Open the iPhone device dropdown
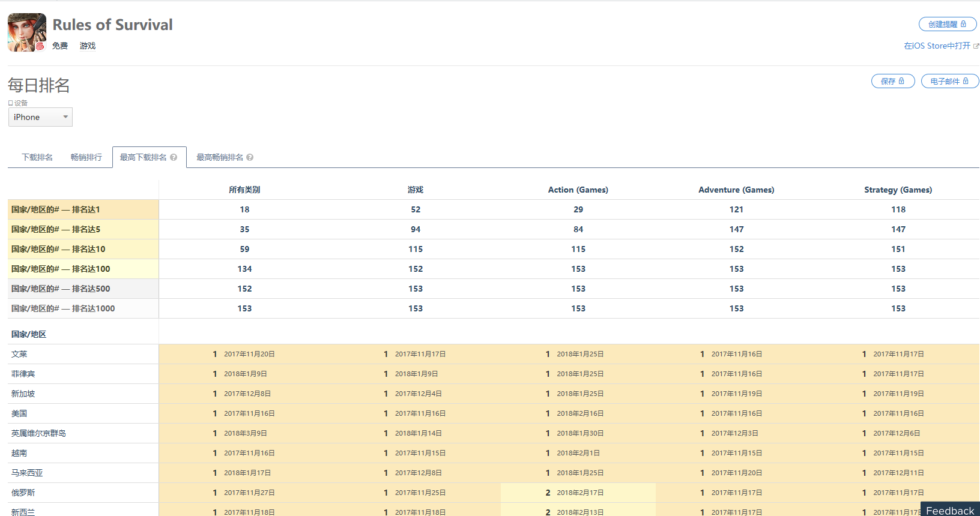 pyautogui.click(x=40, y=117)
